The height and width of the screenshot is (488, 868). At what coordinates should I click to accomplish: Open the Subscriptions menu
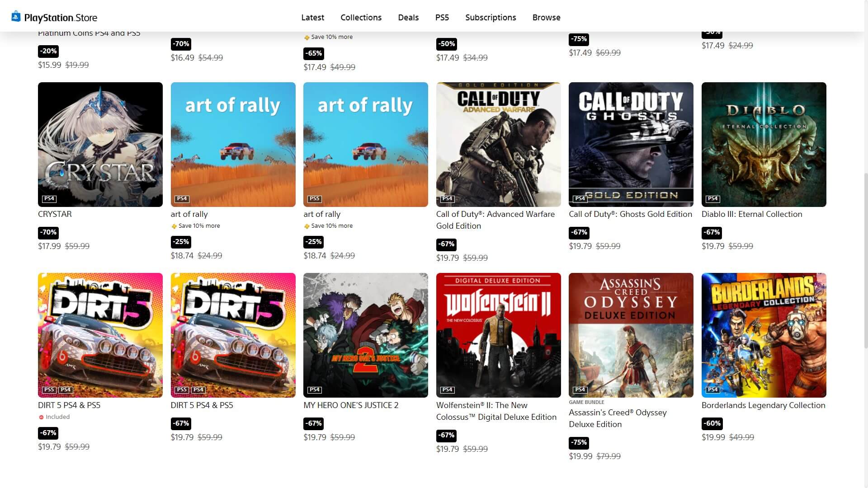coord(491,17)
